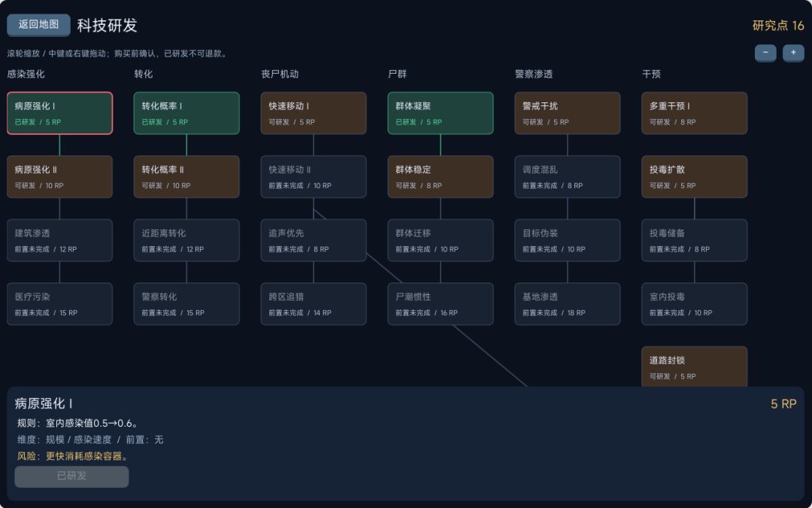812x508 pixels.
Task: Click the 转化 column header
Action: (x=144, y=74)
